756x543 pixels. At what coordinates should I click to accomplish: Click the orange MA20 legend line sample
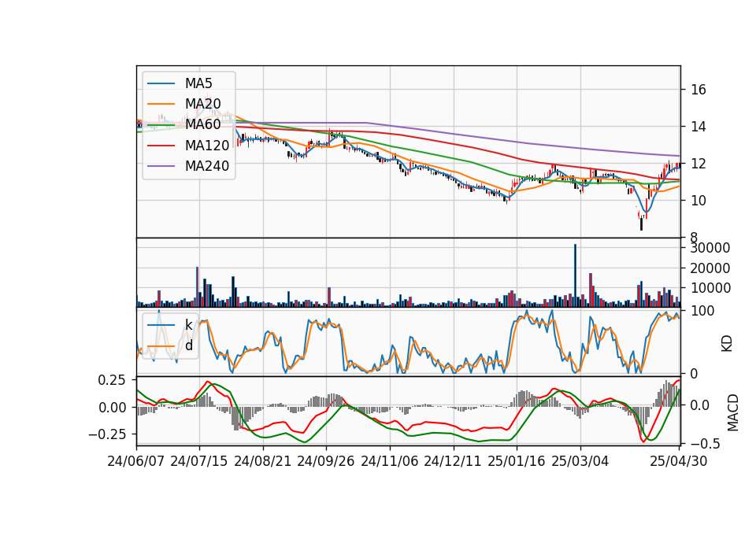(161, 104)
